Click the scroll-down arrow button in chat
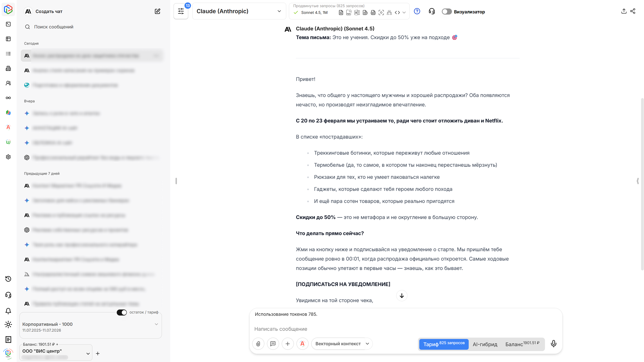 coord(402,296)
